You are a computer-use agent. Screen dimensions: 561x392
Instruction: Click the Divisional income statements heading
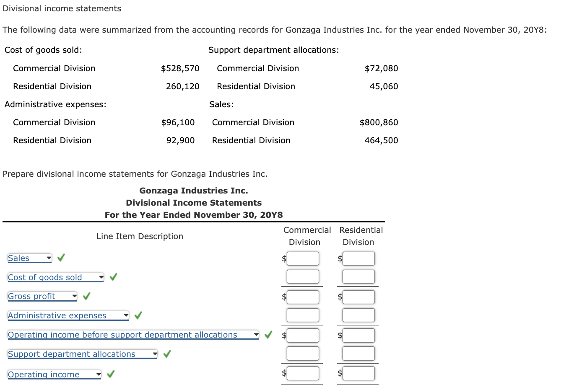62,8
